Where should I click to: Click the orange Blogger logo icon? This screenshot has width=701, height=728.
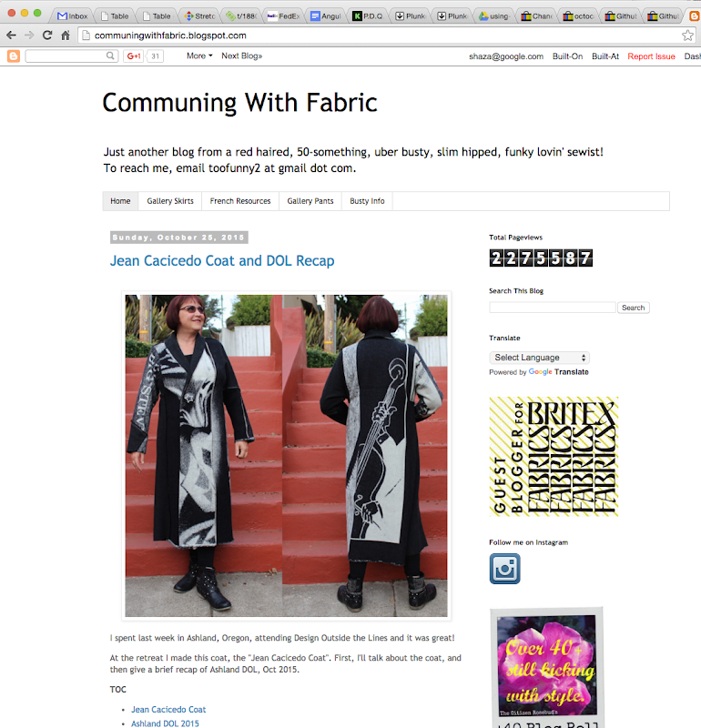(14, 56)
